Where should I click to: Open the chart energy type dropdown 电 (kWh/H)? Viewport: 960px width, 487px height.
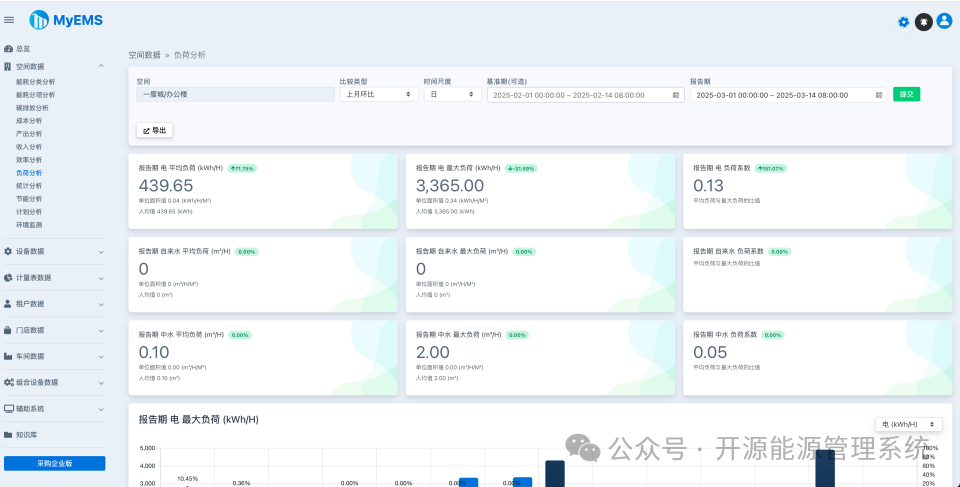(909, 424)
